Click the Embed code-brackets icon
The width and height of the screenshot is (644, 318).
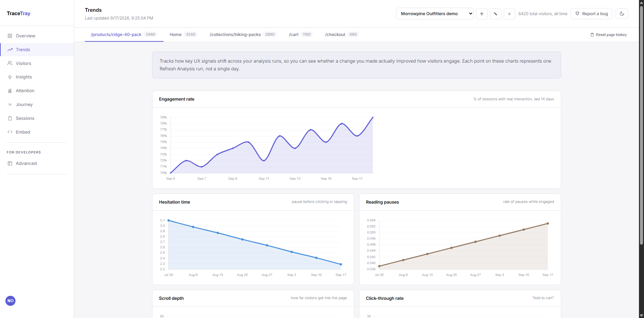tap(10, 132)
